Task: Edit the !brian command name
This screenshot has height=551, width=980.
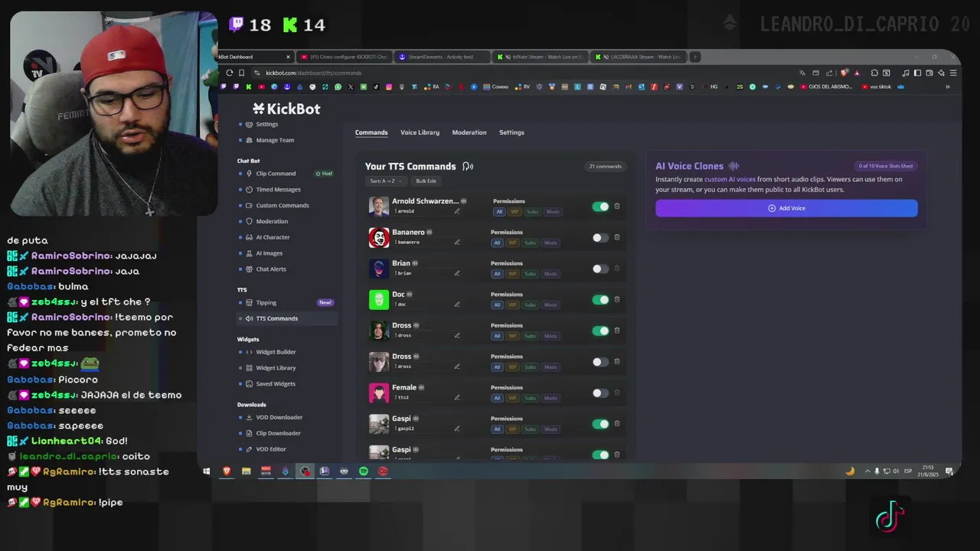Action: tap(457, 273)
